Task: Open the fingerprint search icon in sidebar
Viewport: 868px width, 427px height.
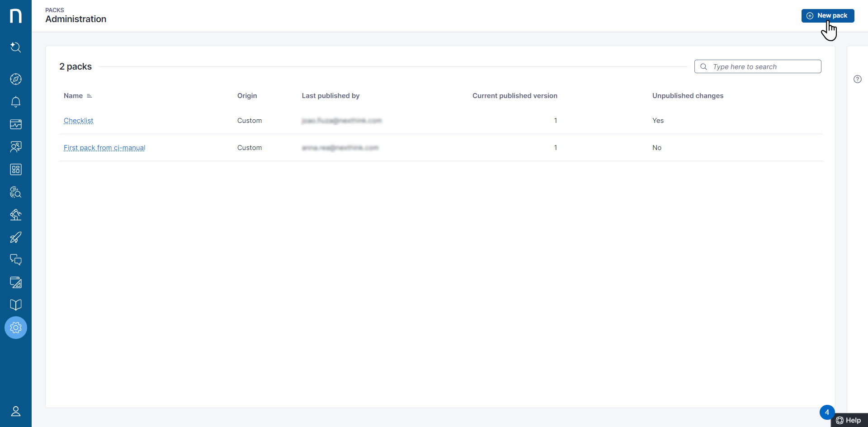Action: pos(16,192)
